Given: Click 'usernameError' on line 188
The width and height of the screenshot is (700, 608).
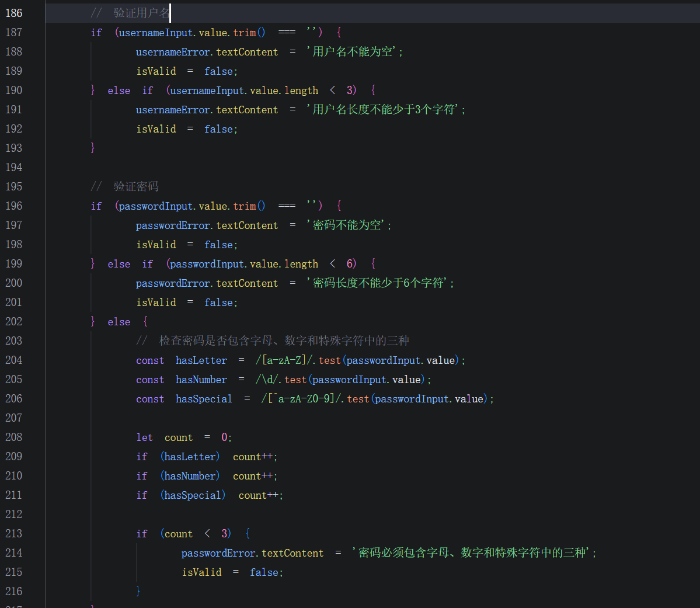Looking at the screenshot, I should coord(173,52).
